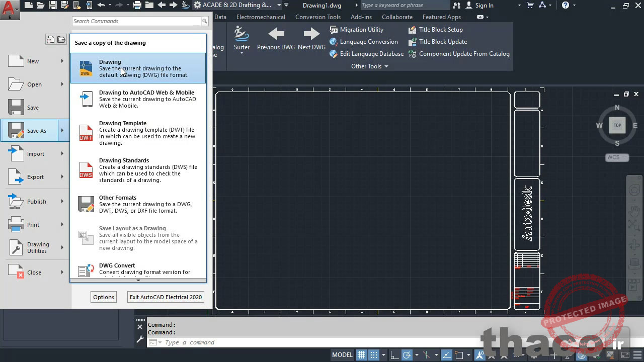Open the Conversion Tools ribbon tab
644x362 pixels.
click(317, 17)
